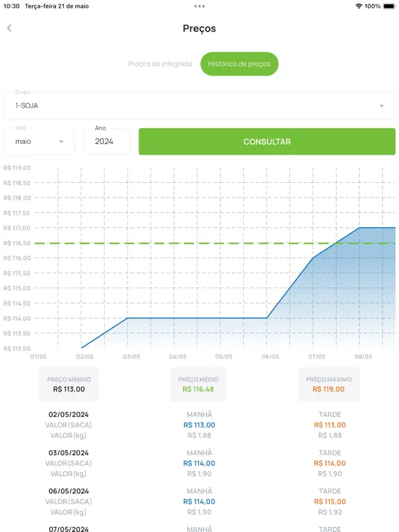Click the tarde value R$ 115,00

[330, 502]
